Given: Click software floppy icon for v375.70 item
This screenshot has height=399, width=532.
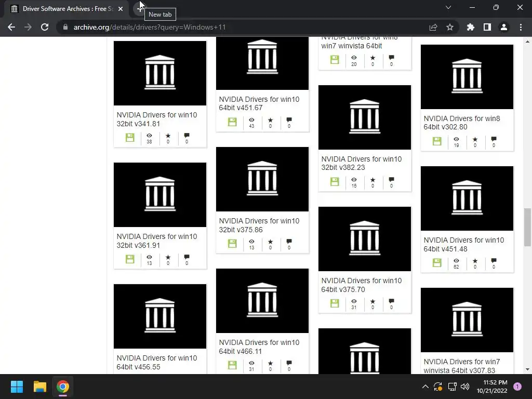Looking at the screenshot, I should point(335,303).
